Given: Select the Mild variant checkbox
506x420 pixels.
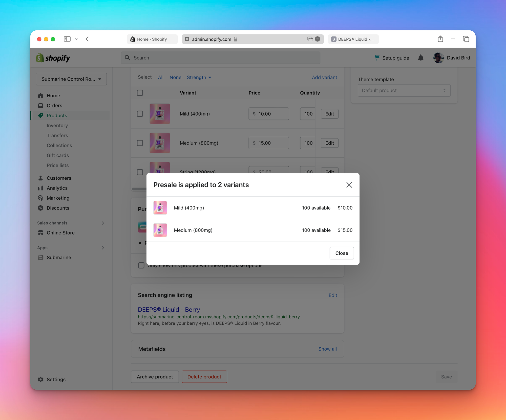Looking at the screenshot, I should (140, 113).
